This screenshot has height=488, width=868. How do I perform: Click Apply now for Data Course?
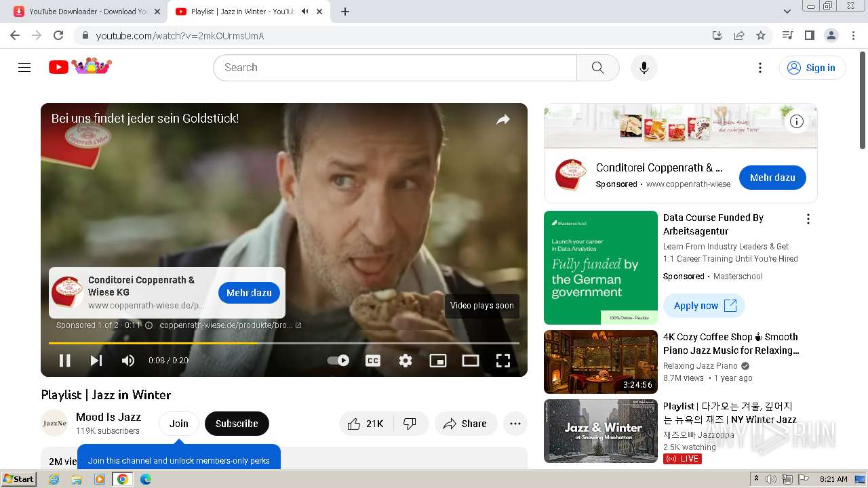click(704, 306)
